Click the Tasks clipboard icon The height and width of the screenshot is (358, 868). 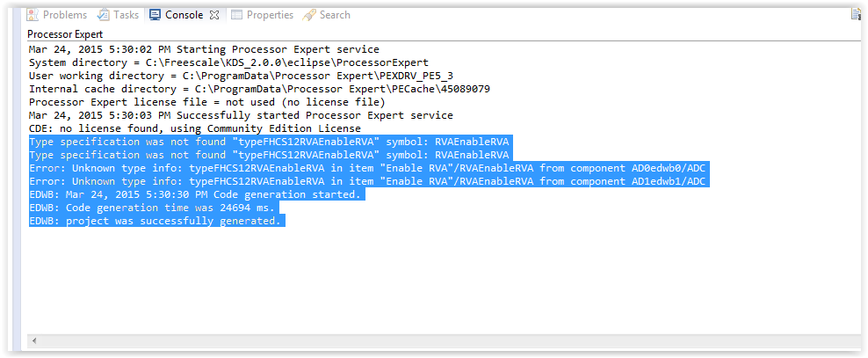(x=104, y=15)
